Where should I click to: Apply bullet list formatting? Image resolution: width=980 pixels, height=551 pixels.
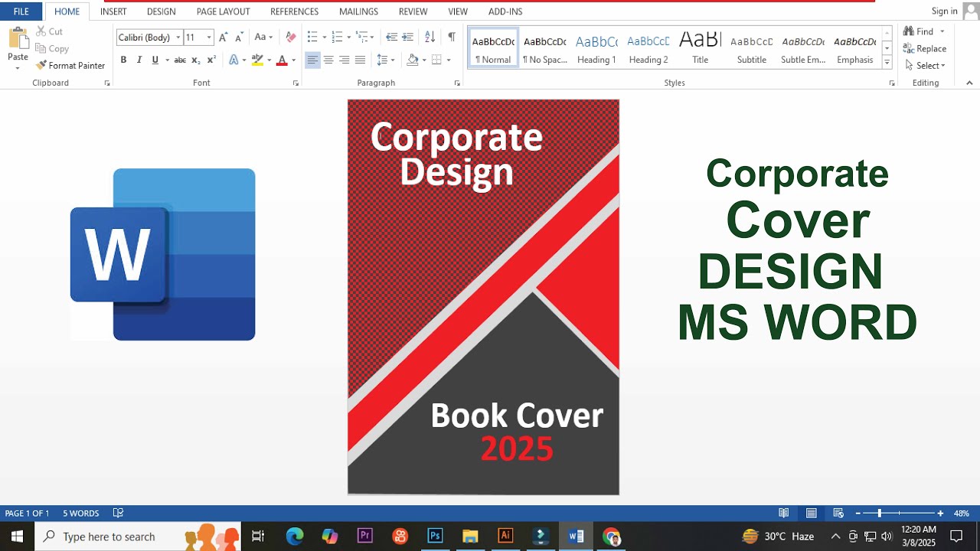(x=312, y=37)
